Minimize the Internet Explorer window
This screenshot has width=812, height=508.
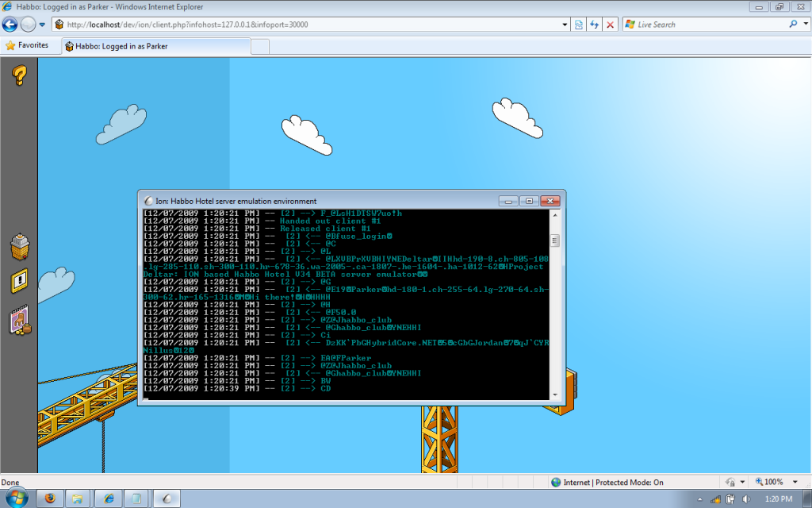(759, 6)
